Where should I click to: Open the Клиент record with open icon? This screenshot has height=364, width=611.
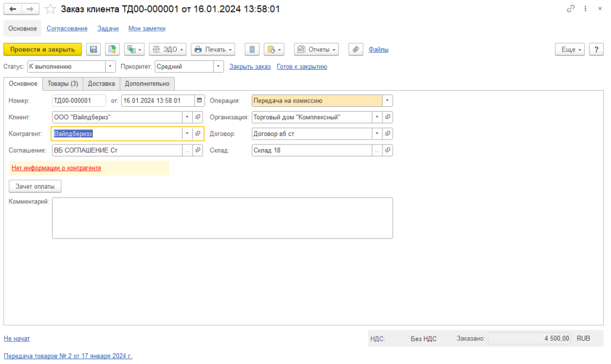198,117
